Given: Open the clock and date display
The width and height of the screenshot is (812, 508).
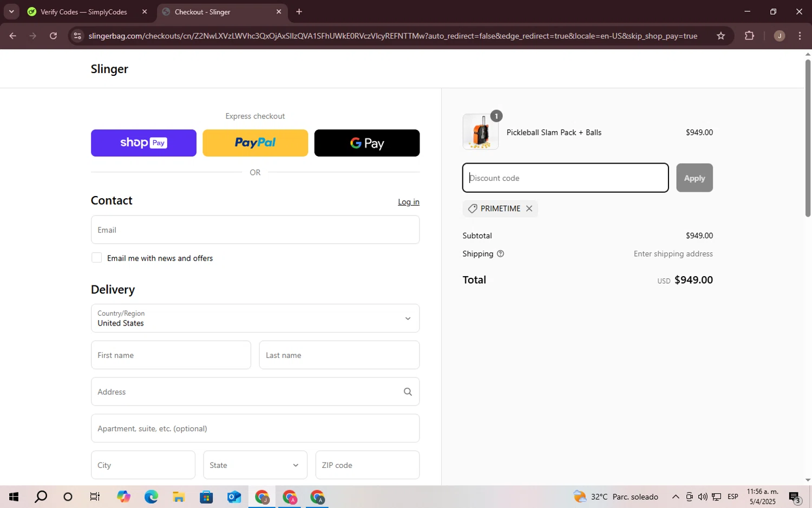Looking at the screenshot, I should [x=762, y=497].
